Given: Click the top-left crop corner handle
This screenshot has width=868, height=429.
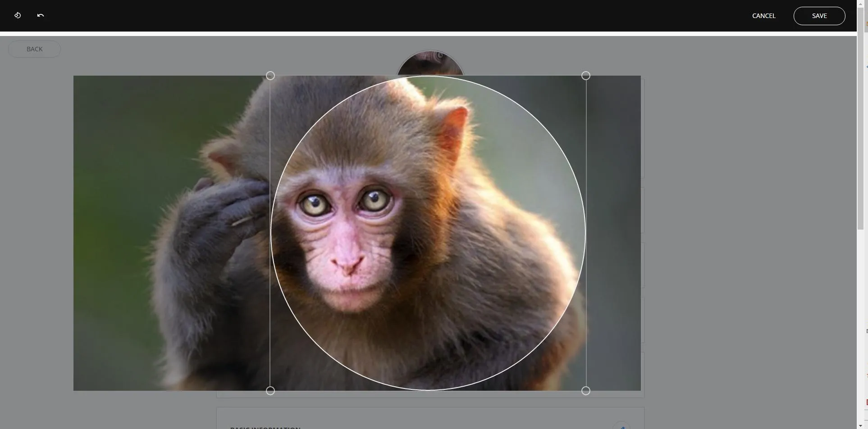Looking at the screenshot, I should click(270, 76).
